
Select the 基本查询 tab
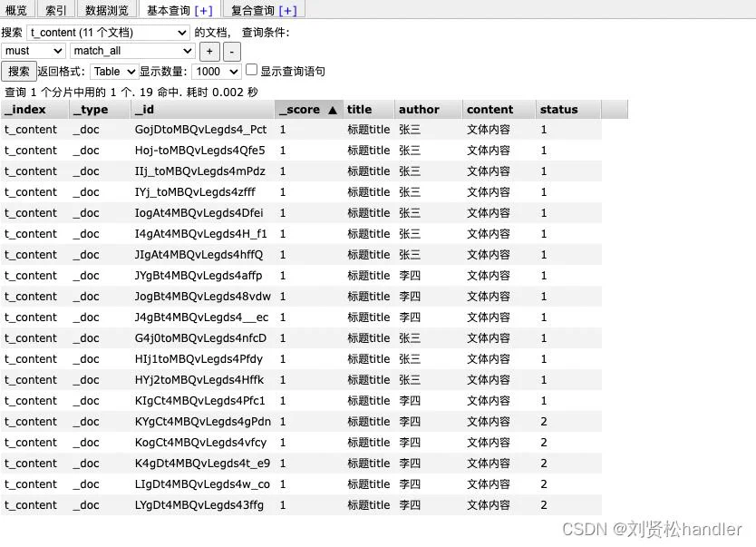pyautogui.click(x=169, y=10)
